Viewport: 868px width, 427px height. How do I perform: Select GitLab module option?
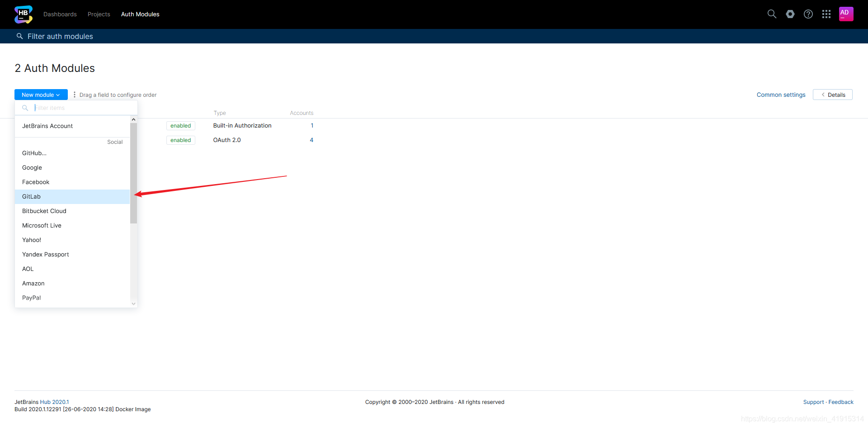pos(72,196)
